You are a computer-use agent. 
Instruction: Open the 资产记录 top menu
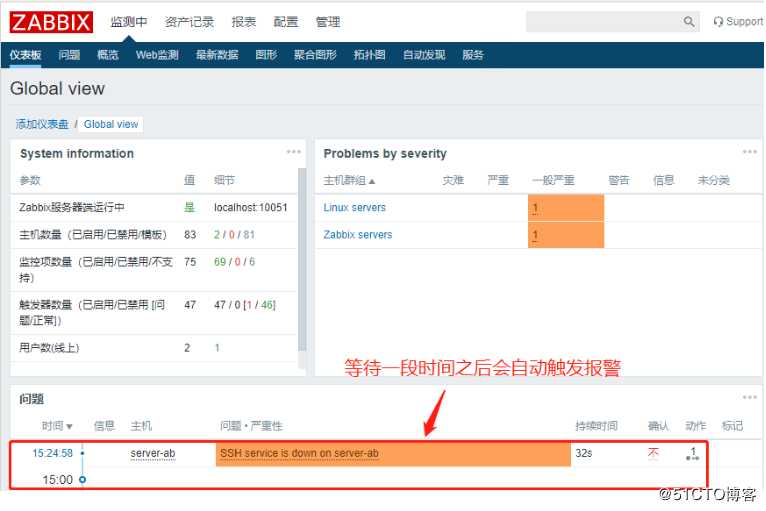[x=190, y=22]
